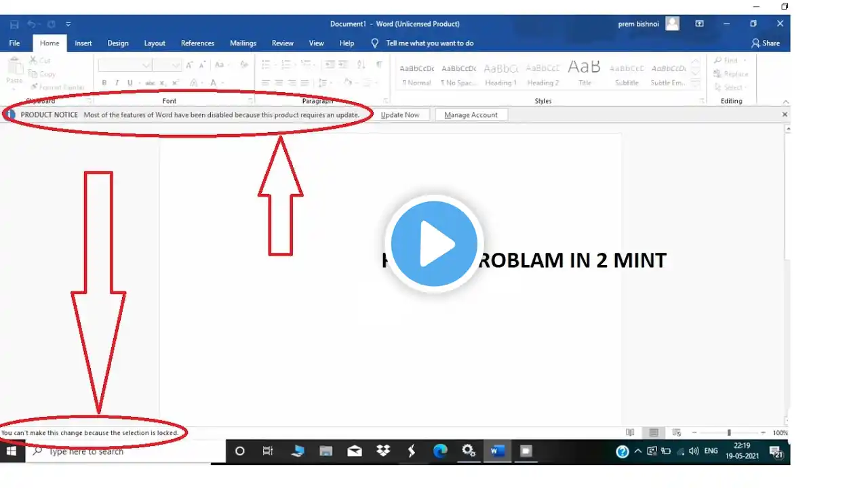This screenshot has width=868, height=488.
Task: Switch to the Design tab
Action: pos(118,43)
